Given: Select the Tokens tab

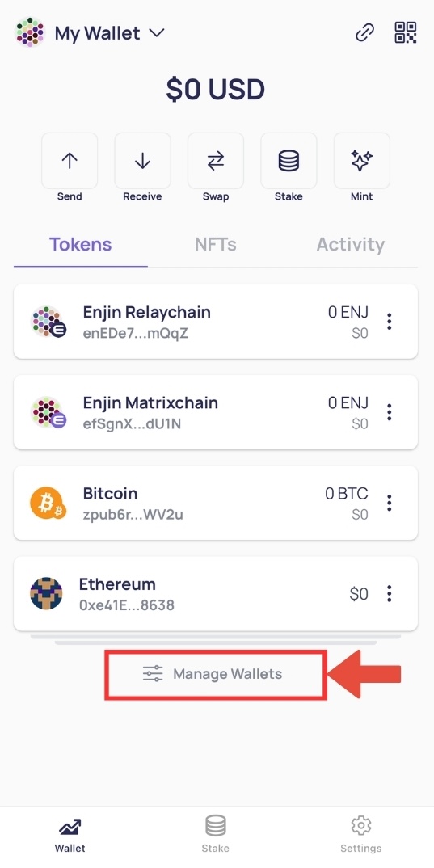Looking at the screenshot, I should point(81,245).
